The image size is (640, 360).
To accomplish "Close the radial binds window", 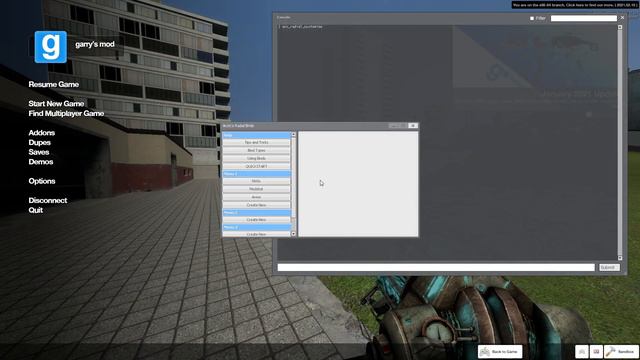I will (x=413, y=126).
